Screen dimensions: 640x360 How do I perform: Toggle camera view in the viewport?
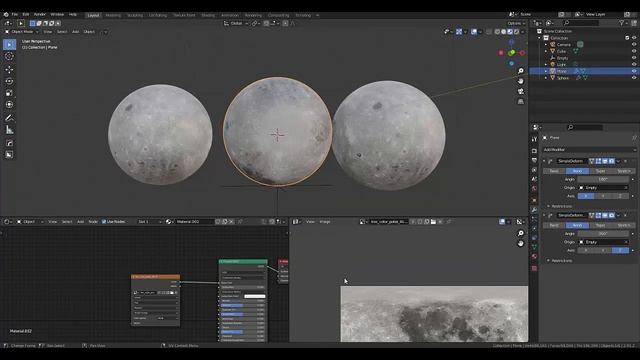click(521, 91)
